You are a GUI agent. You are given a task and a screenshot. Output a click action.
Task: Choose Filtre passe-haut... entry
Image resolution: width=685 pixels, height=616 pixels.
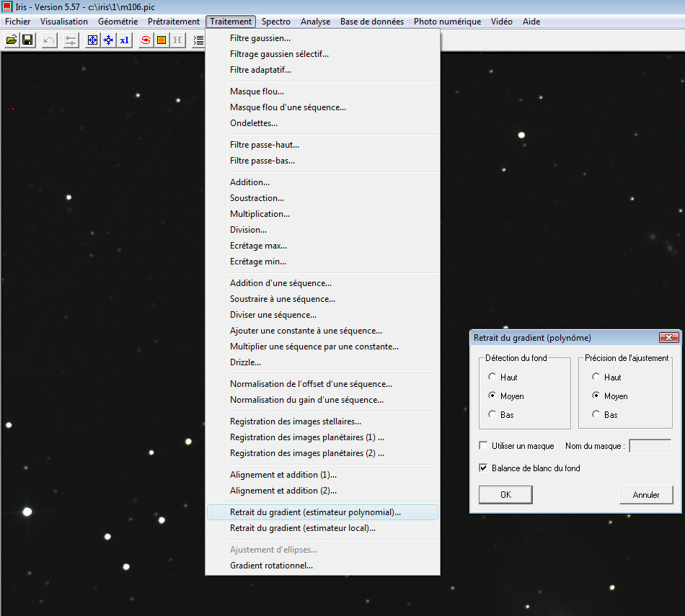click(322, 145)
